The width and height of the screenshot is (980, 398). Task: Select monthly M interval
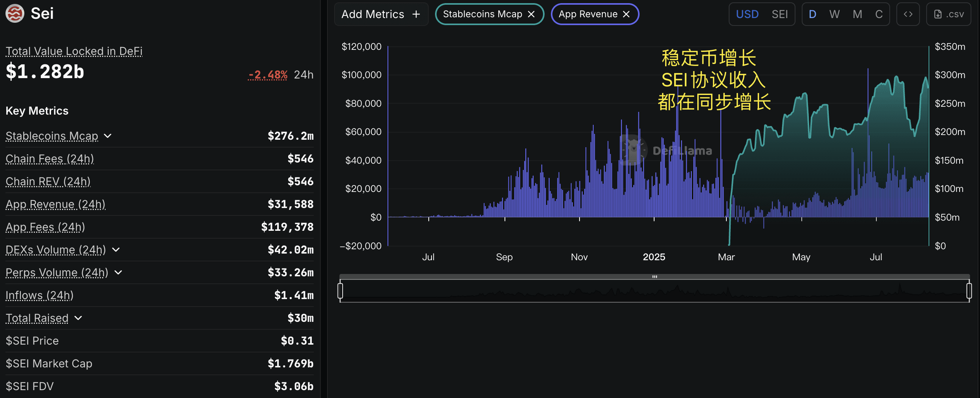tap(857, 14)
